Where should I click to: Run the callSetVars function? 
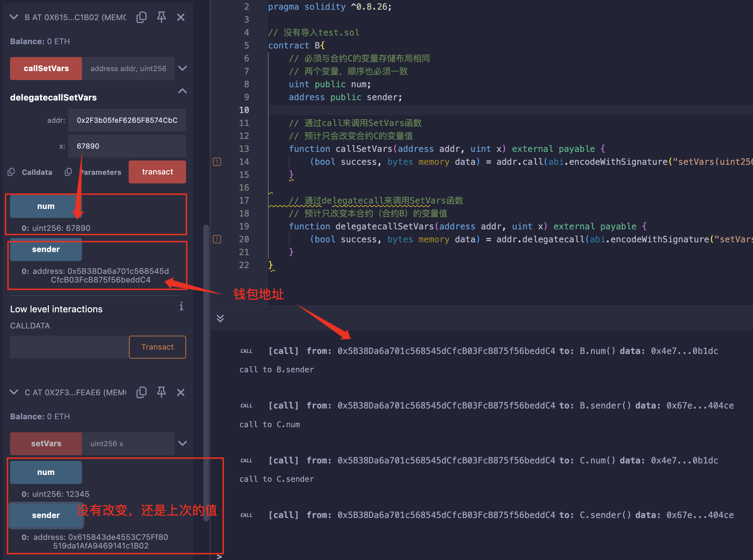click(46, 68)
